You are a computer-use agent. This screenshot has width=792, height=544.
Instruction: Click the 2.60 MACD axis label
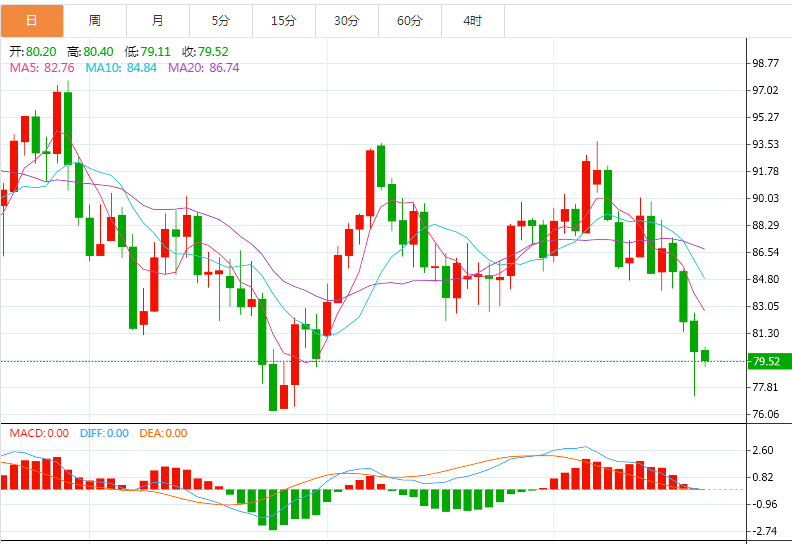click(763, 450)
